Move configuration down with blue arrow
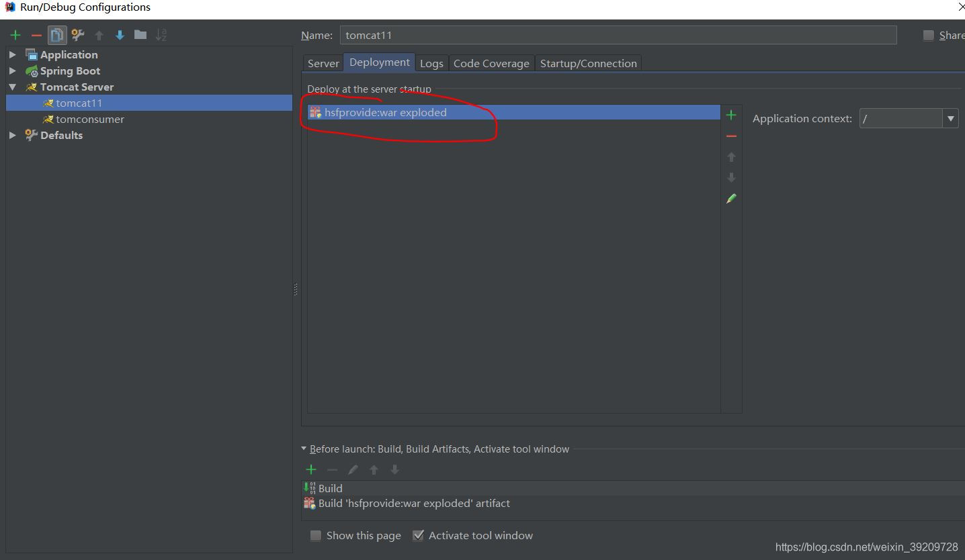Image resolution: width=965 pixels, height=560 pixels. click(120, 35)
